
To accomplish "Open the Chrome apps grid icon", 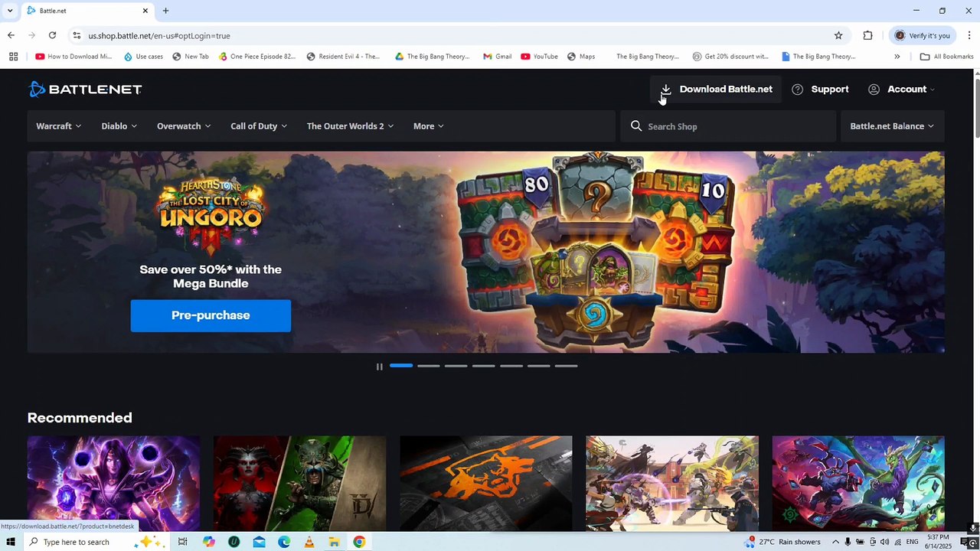I will pos(13,57).
